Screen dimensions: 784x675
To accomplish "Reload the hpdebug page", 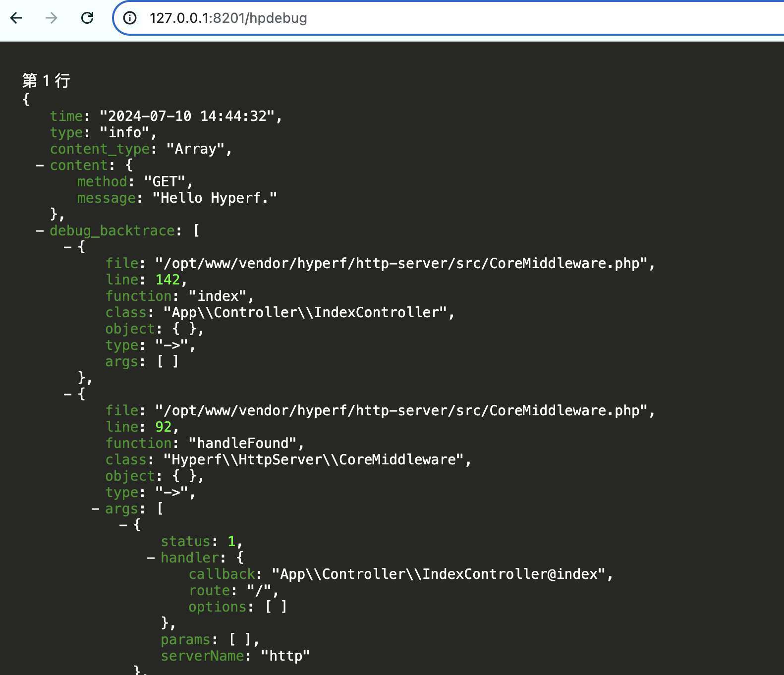I will (87, 18).
